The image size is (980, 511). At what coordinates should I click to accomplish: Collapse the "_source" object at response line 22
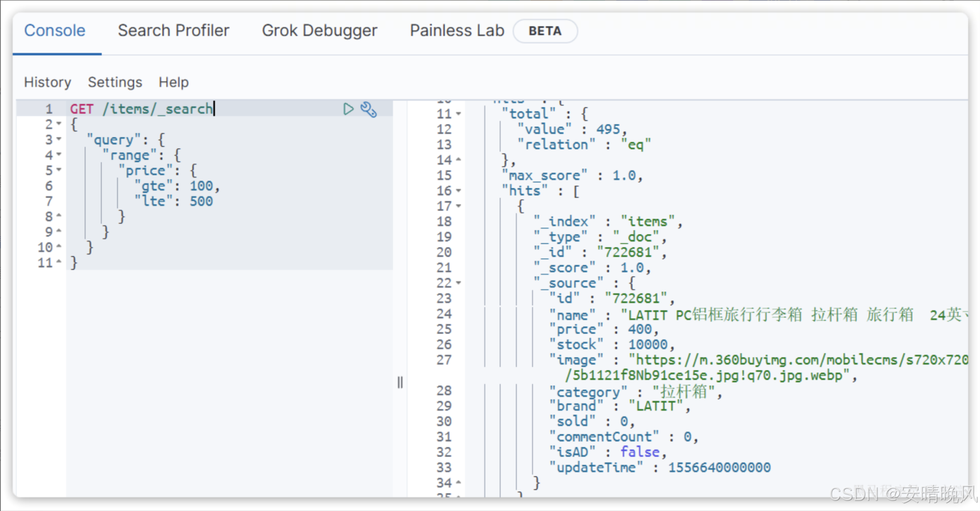pyautogui.click(x=458, y=283)
